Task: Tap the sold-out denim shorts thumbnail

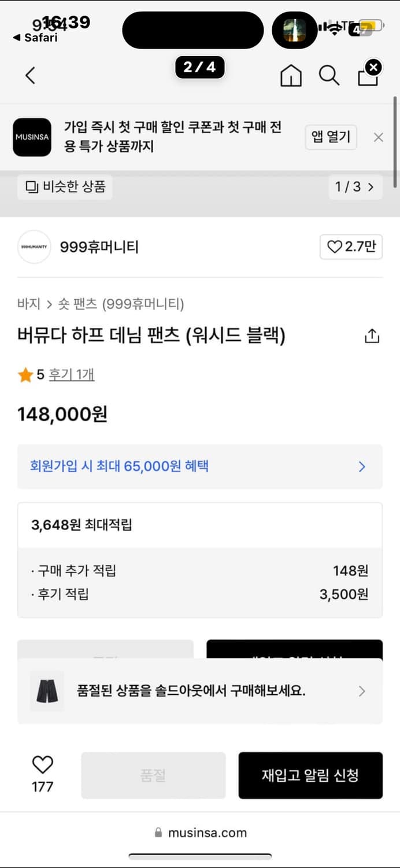Action: (46, 691)
